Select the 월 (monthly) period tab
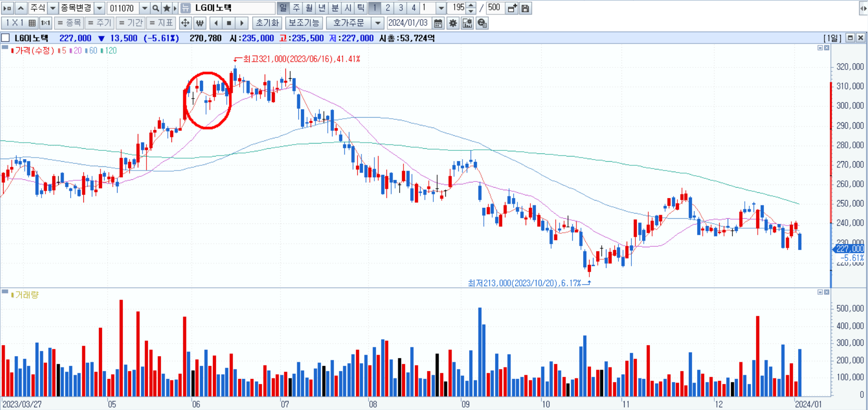The image size is (868, 410). (309, 8)
